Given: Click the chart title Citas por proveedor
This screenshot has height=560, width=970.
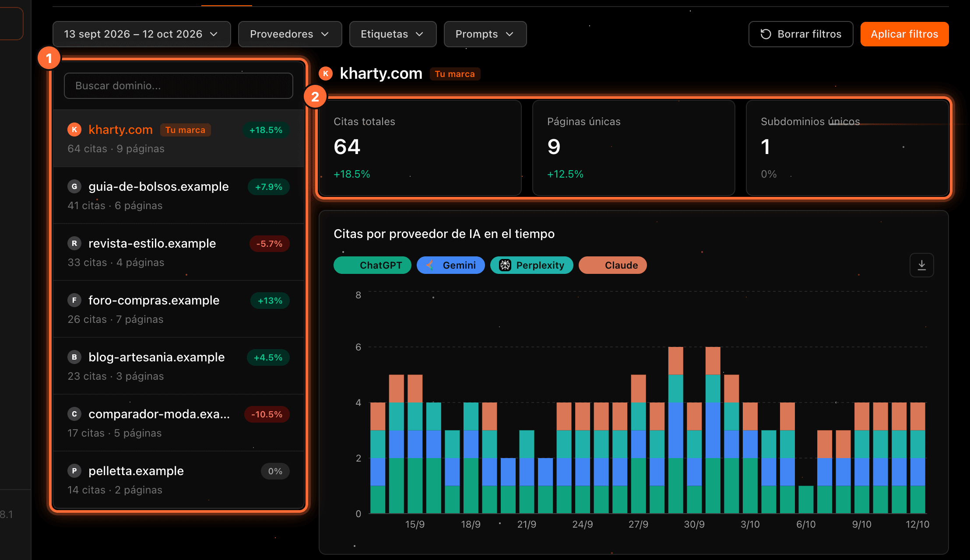Looking at the screenshot, I should pos(444,234).
